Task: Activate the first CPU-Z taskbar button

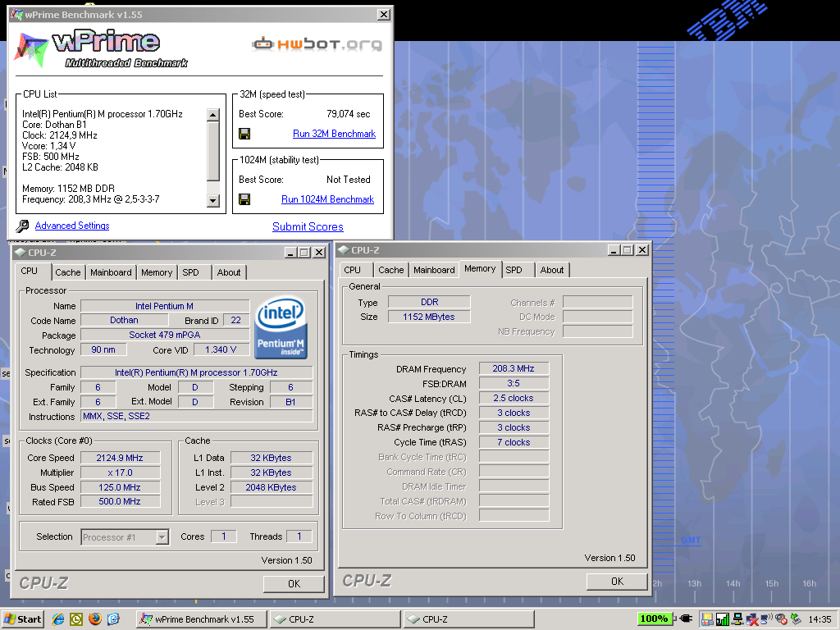Action: point(336,619)
